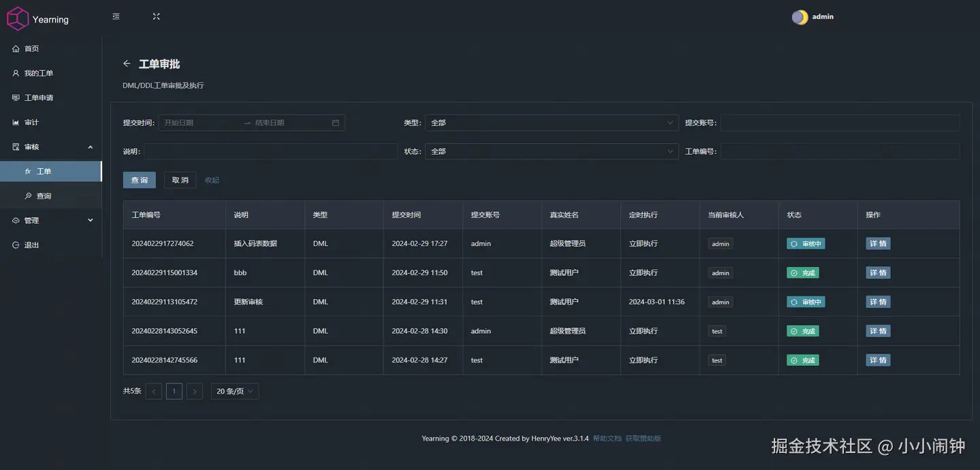
Task: Click the 获取赞助版 footer link
Action: [x=643, y=439]
